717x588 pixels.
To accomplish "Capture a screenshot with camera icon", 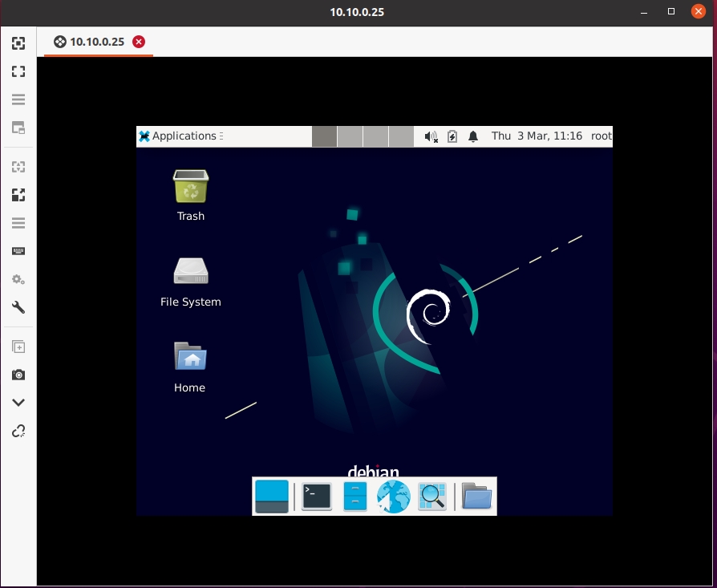I will [x=18, y=375].
